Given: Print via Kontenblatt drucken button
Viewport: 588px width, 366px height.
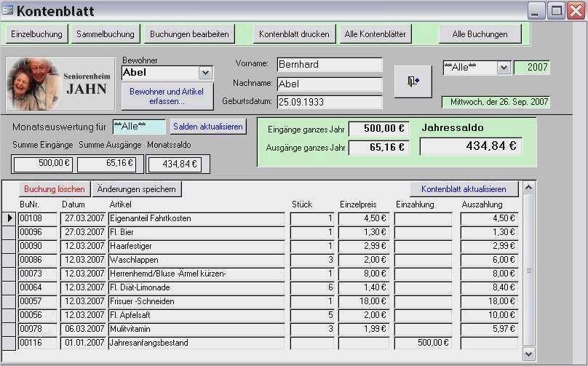Looking at the screenshot, I should [295, 34].
